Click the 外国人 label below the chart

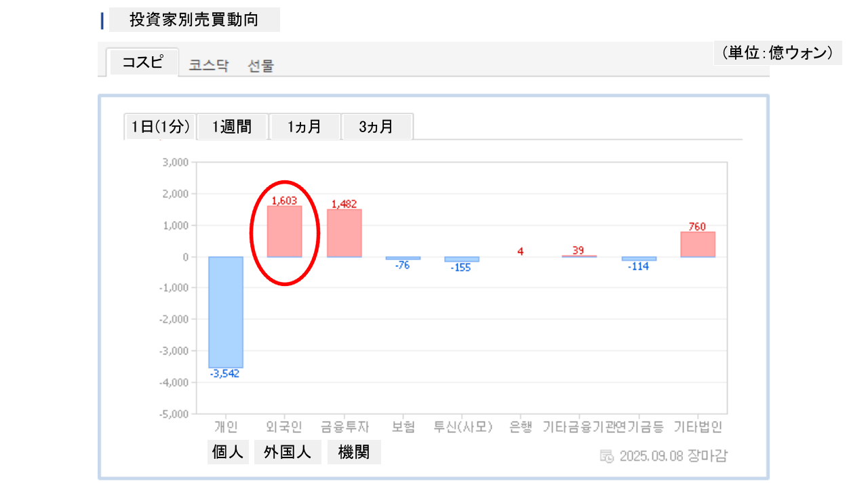tap(288, 452)
